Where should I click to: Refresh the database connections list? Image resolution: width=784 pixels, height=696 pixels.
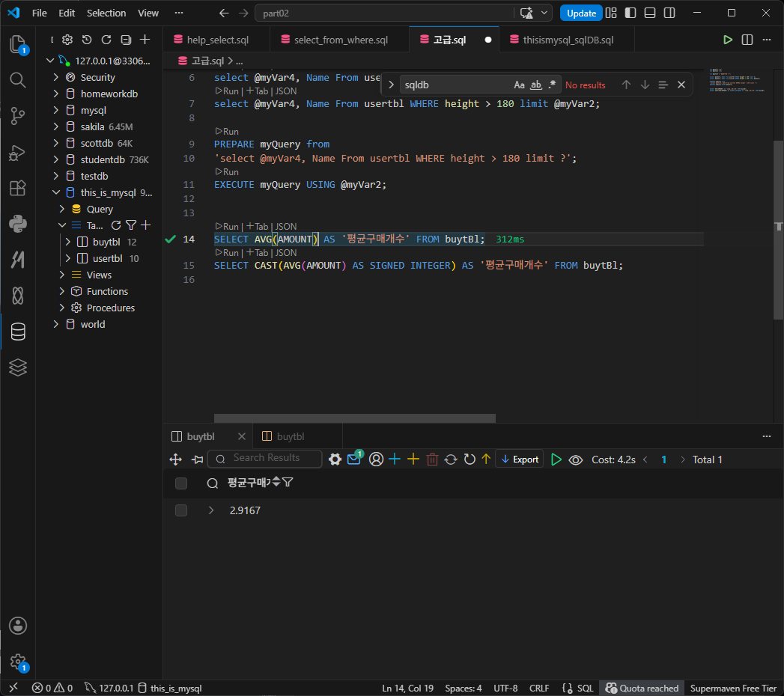pos(106,40)
